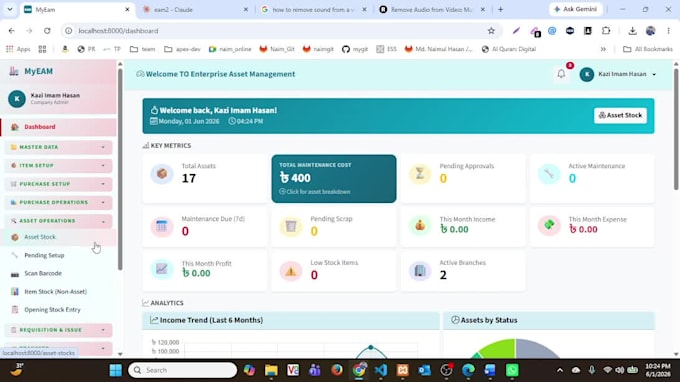Open the browser extensions puzzle icon
The image size is (680, 382).
pyautogui.click(x=606, y=31)
